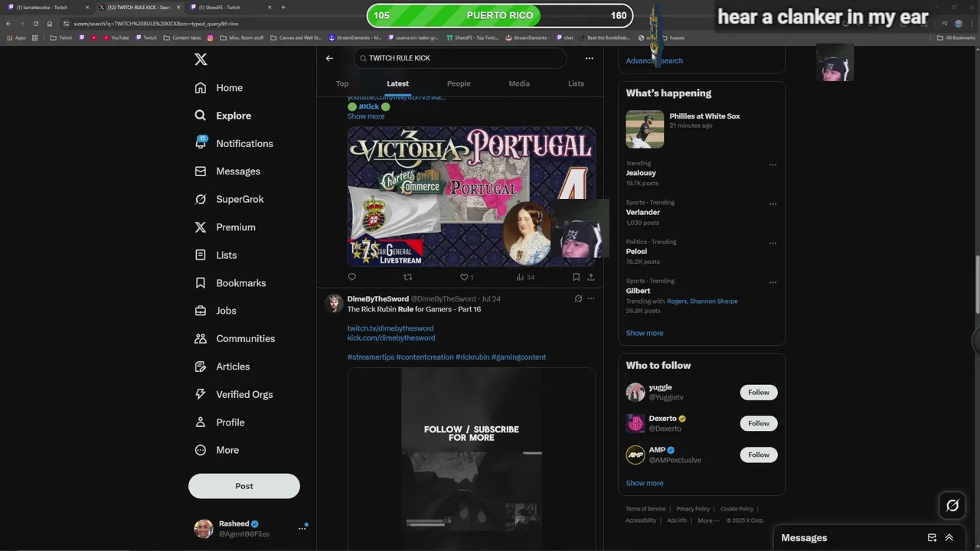Go to Home in the sidebar

pyautogui.click(x=218, y=88)
